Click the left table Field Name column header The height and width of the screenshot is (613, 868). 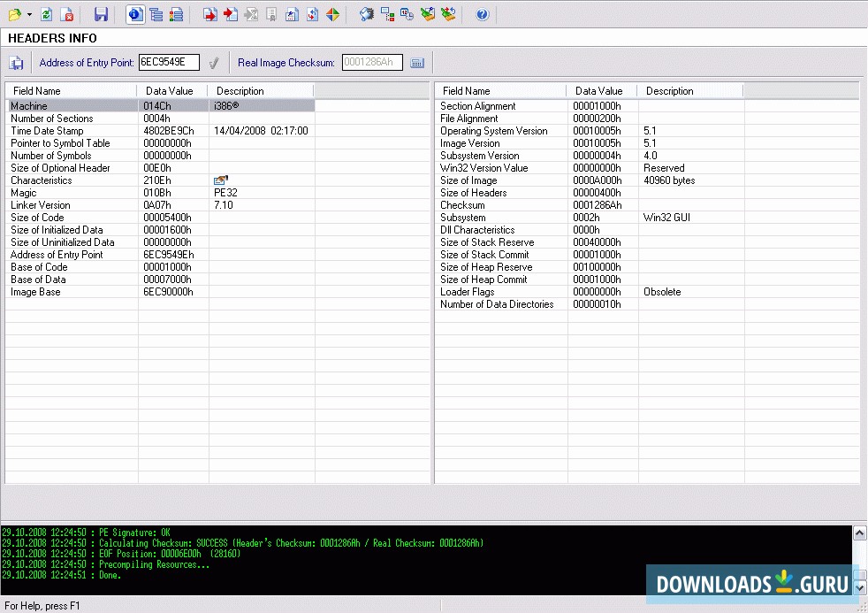tap(71, 91)
